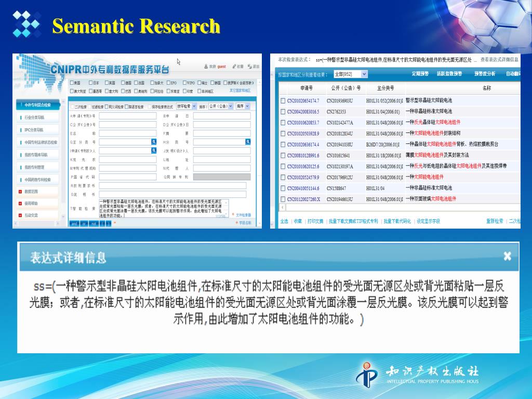Viewport: 532px width, 399px height.
Task: Select checkbox for CN200420083016.5 row
Action: [283, 112]
